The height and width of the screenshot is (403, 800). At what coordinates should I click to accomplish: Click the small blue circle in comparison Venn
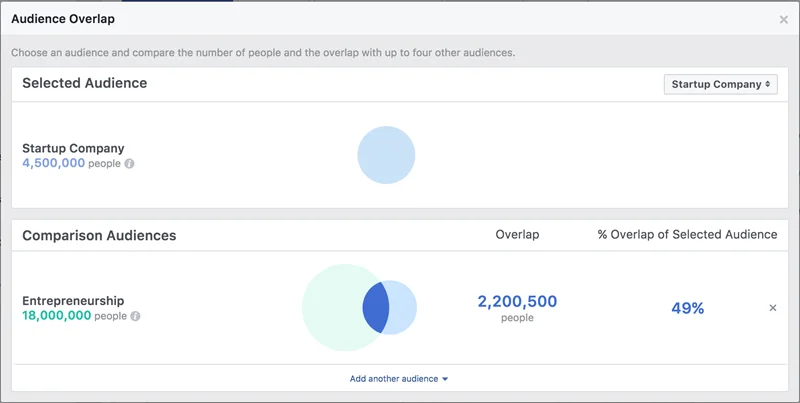(x=403, y=308)
